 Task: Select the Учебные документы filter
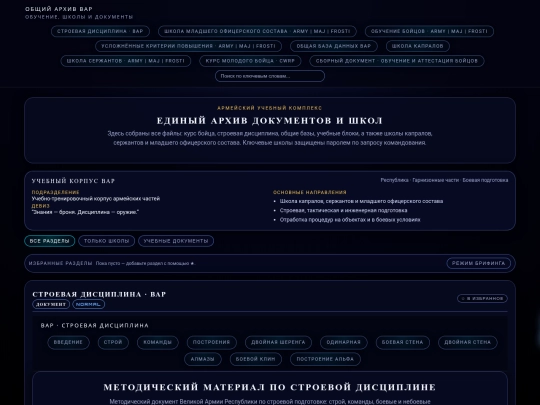click(x=176, y=241)
